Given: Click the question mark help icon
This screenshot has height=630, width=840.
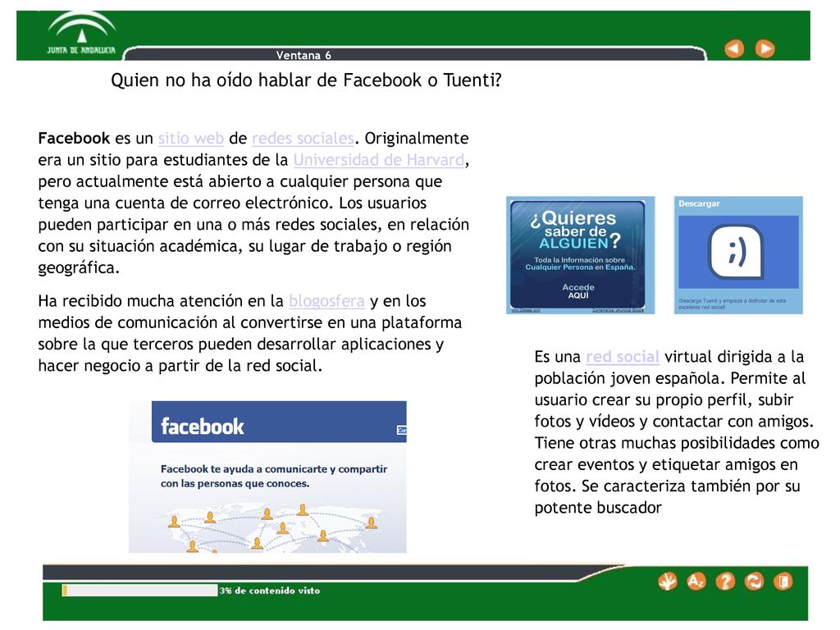Looking at the screenshot, I should [x=725, y=582].
